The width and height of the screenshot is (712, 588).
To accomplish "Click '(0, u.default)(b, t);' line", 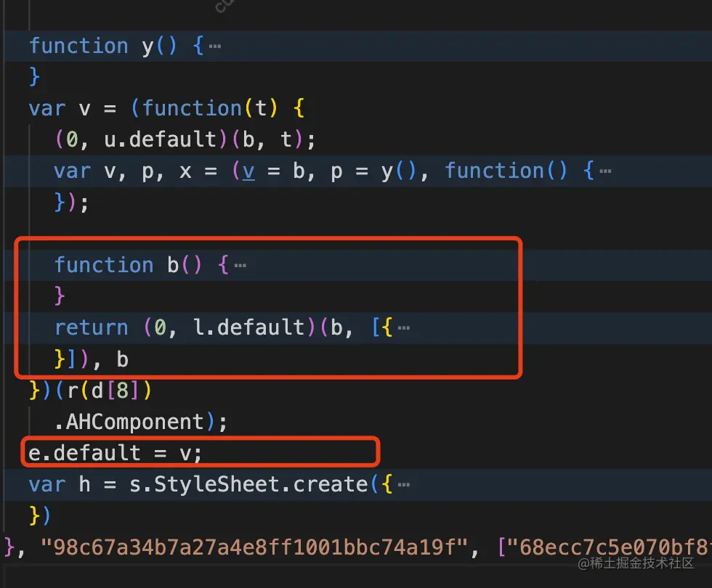I will pos(185,139).
